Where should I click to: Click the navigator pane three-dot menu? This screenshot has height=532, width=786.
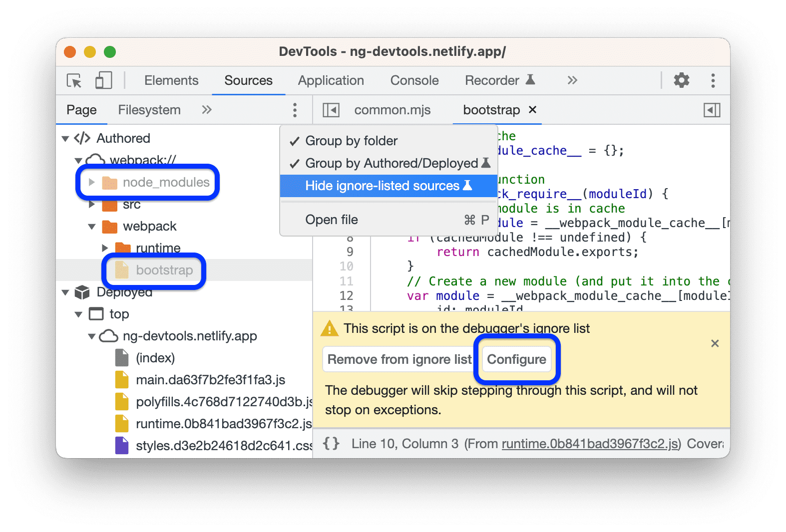point(295,110)
